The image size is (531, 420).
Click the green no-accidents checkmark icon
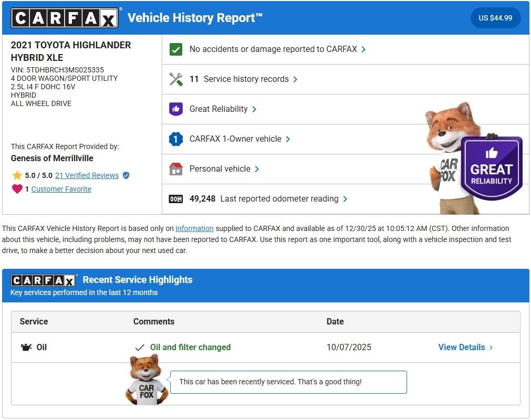pos(176,49)
